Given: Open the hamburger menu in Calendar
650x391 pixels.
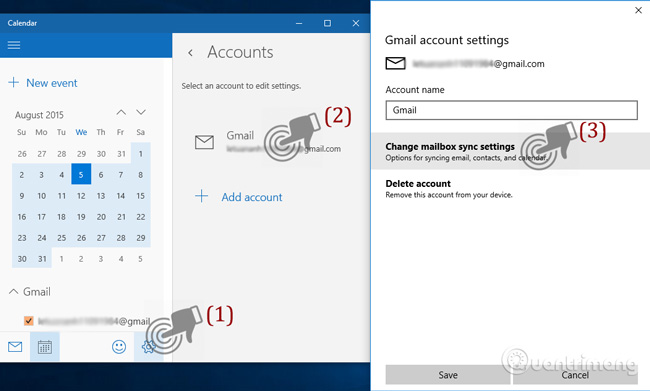Looking at the screenshot, I should [x=14, y=45].
